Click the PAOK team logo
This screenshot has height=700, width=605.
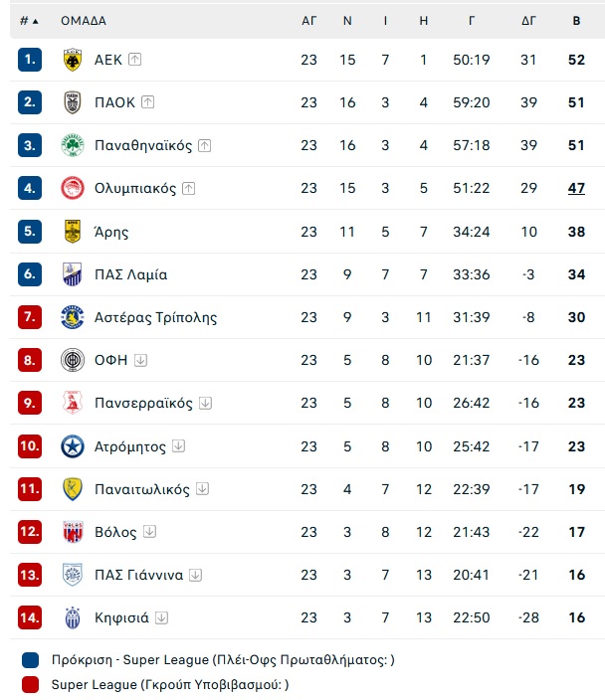tap(73, 102)
